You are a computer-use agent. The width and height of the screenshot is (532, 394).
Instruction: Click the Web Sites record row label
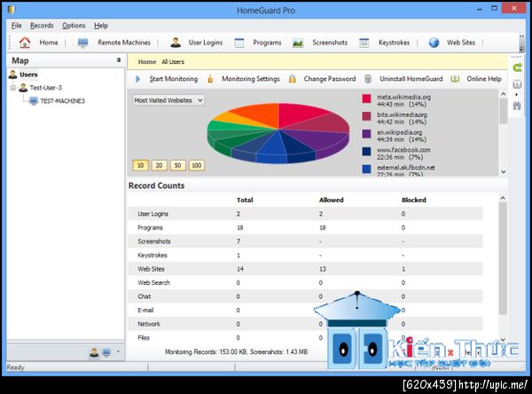(151, 269)
